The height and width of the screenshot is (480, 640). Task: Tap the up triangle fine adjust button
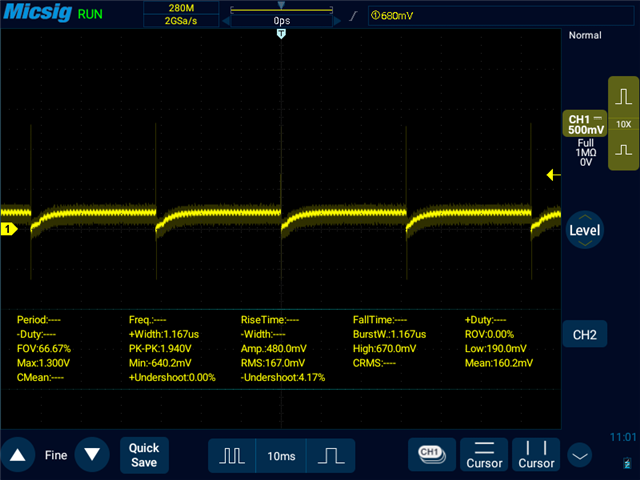click(x=18, y=455)
